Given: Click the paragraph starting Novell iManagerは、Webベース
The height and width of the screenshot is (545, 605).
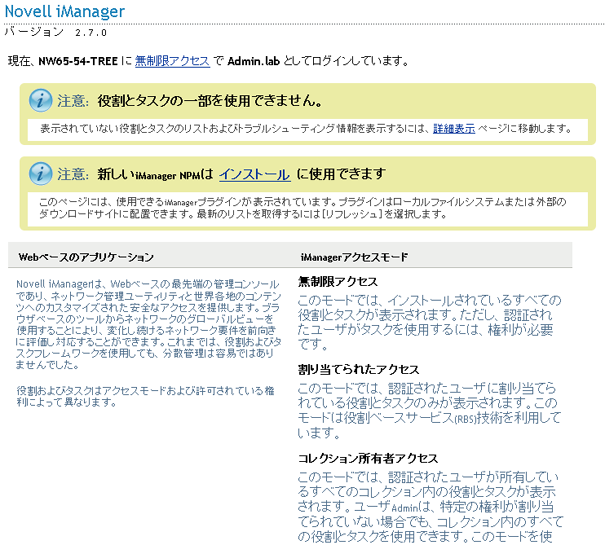Looking at the screenshot, I should [149, 324].
